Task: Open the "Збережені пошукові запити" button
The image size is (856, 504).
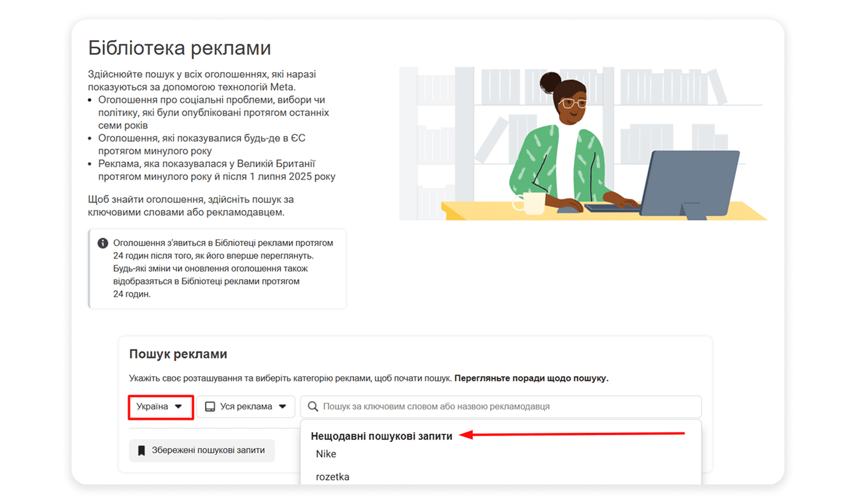Action: pos(202,450)
